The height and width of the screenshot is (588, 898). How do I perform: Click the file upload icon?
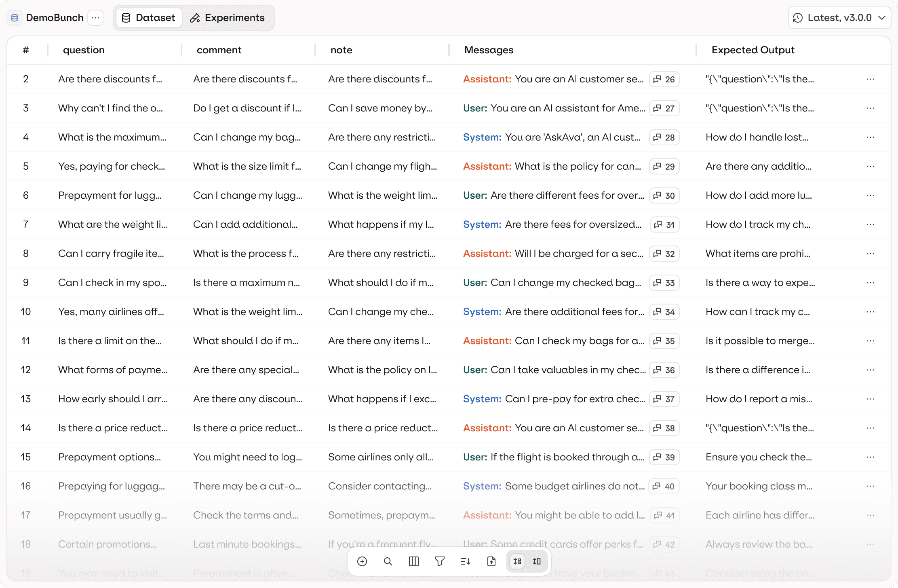click(x=491, y=561)
